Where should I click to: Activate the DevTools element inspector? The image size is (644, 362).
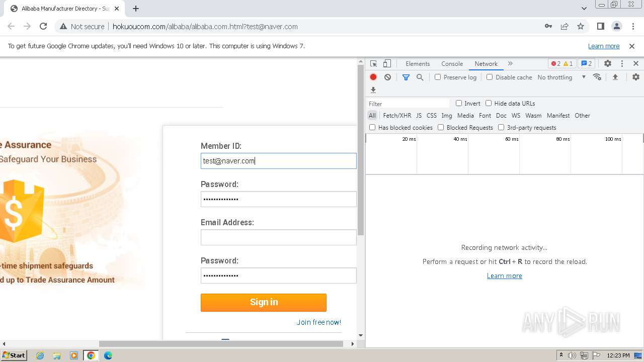(x=373, y=63)
